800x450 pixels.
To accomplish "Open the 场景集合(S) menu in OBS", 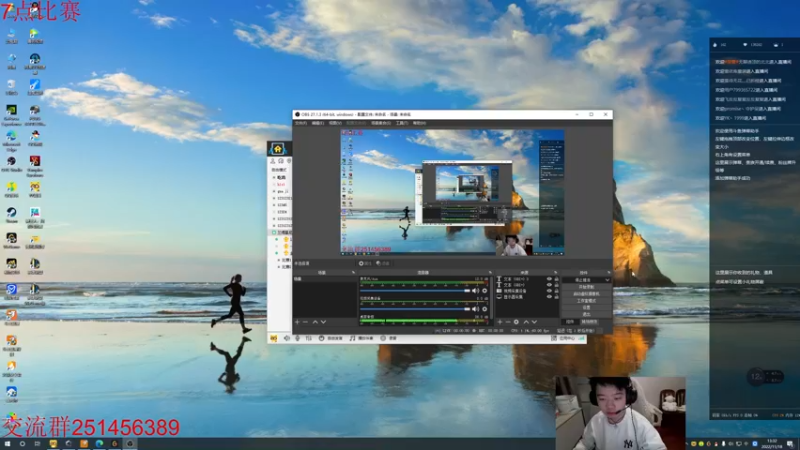I will 381,123.
